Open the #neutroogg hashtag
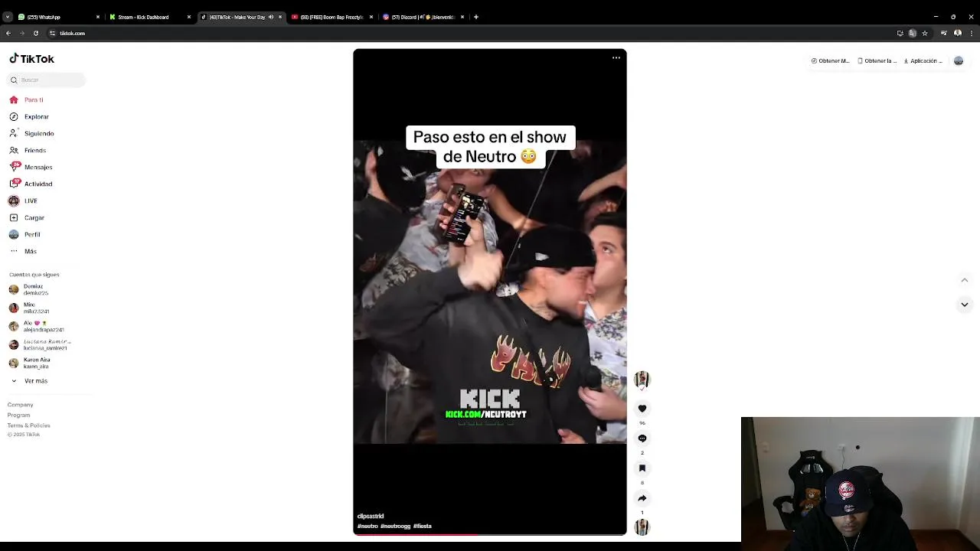 [395, 527]
